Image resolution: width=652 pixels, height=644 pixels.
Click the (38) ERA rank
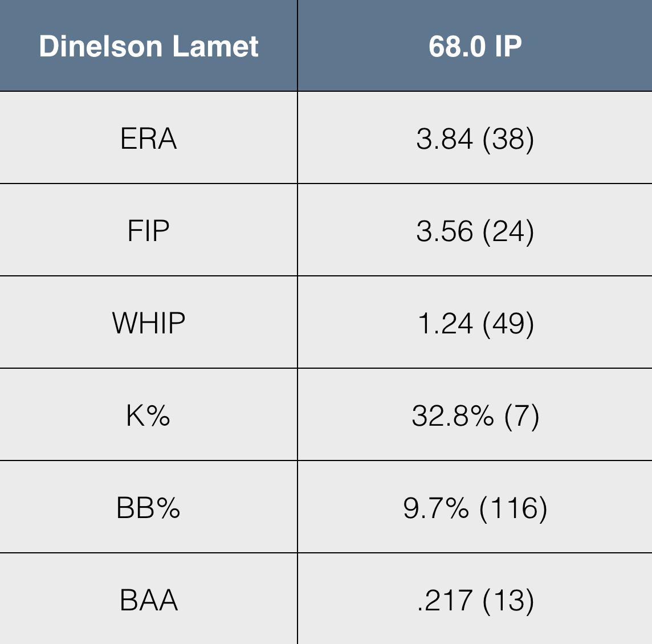click(x=508, y=138)
